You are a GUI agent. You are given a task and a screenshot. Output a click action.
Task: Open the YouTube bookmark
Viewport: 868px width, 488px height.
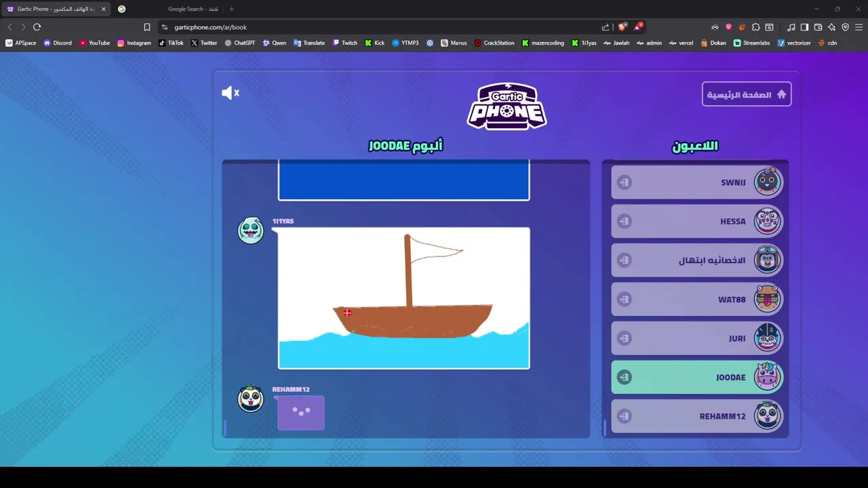point(94,43)
